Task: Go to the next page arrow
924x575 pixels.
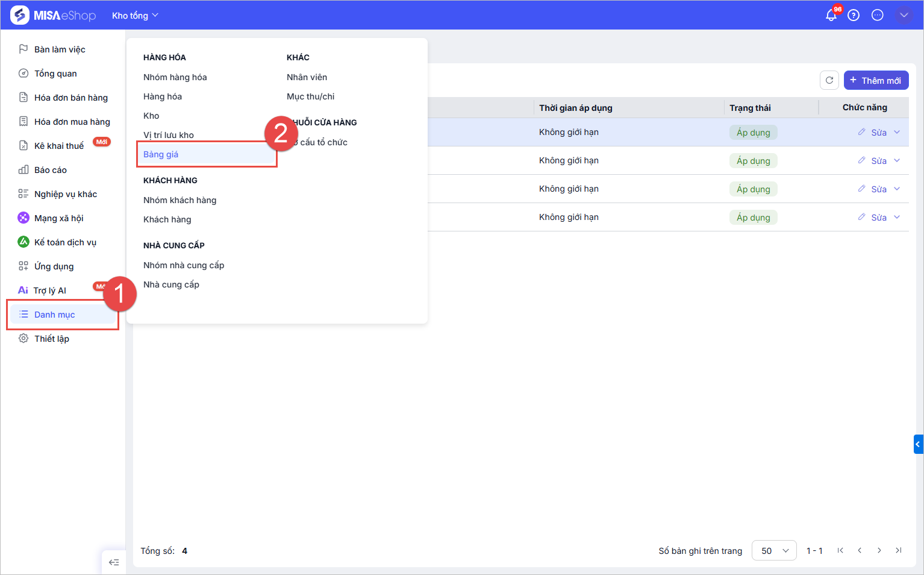Action: 879,550
